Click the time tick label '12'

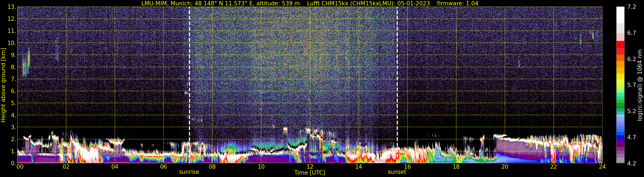(310, 167)
